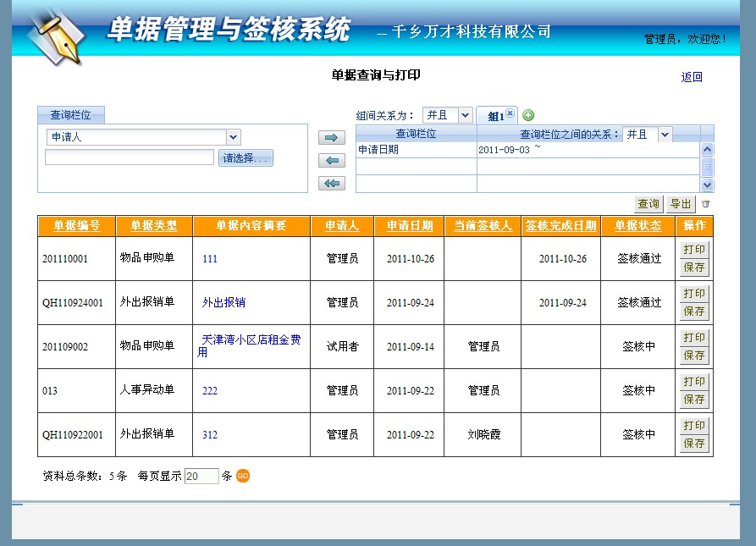This screenshot has height=546, width=756.
Task: Click the right arrow to add query field
Action: [x=331, y=137]
